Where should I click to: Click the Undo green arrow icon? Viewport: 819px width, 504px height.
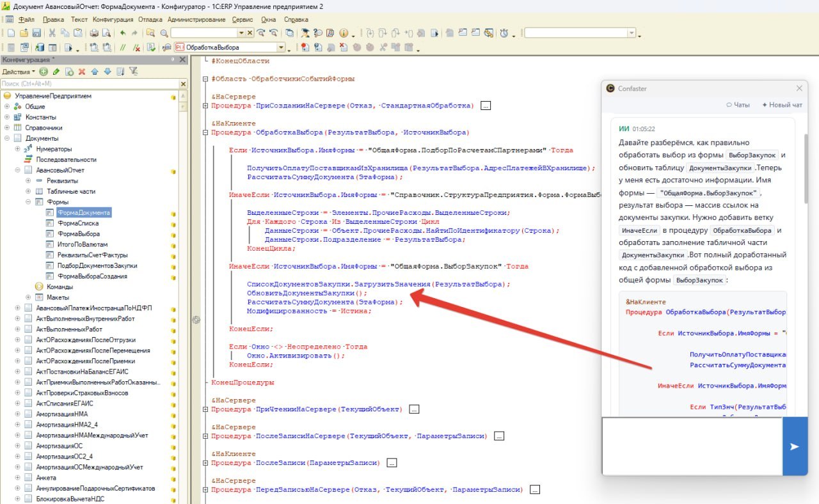(122, 33)
